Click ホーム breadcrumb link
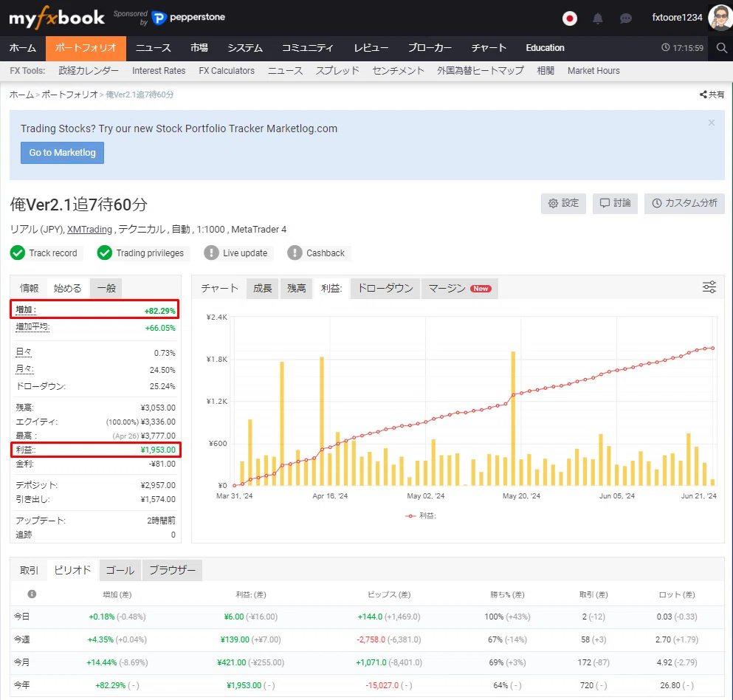 [21, 95]
